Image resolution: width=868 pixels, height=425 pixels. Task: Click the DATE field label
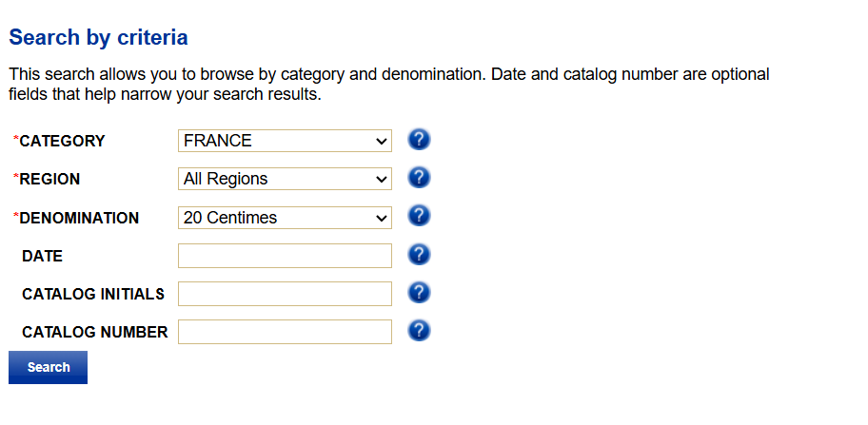pyautogui.click(x=42, y=256)
